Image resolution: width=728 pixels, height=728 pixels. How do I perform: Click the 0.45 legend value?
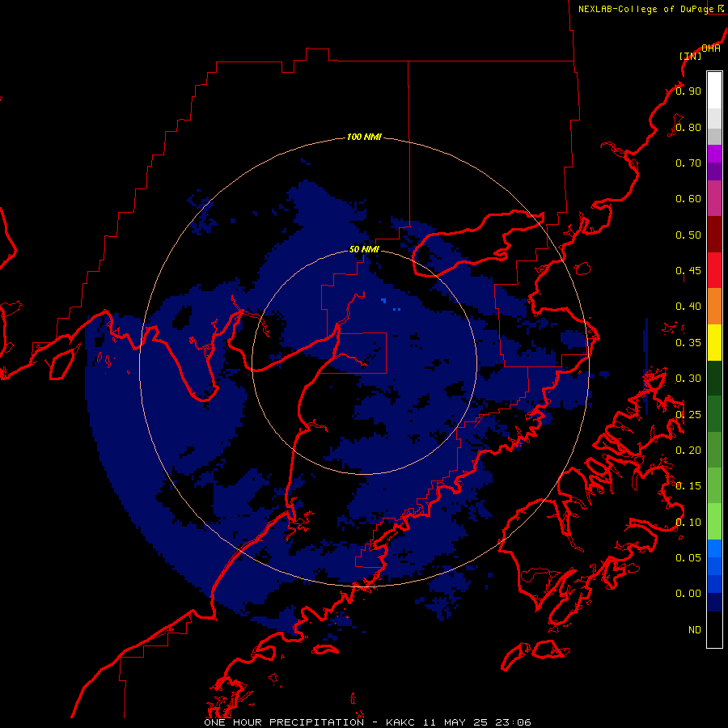pyautogui.click(x=688, y=271)
